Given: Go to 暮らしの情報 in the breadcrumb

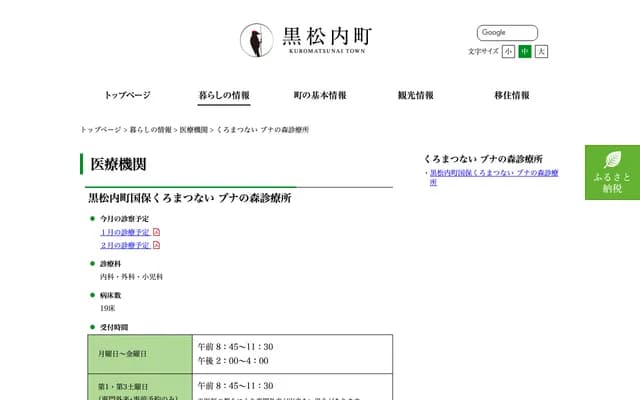Looking at the screenshot, I should point(150,130).
